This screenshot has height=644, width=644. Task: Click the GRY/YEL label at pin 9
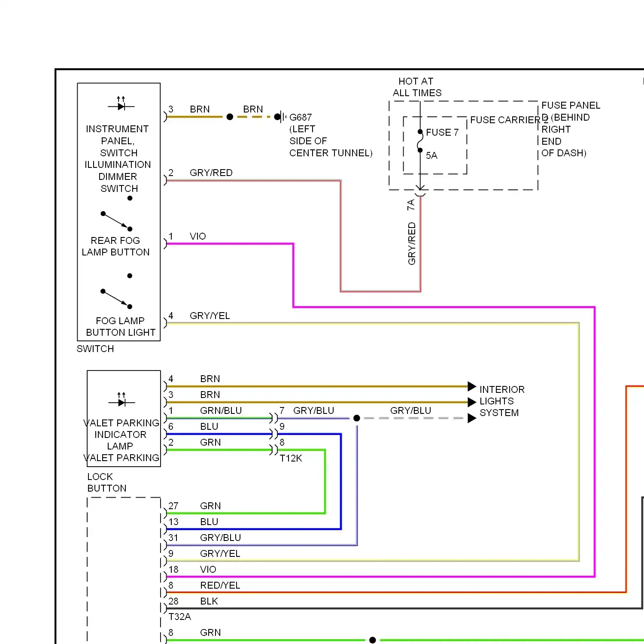[x=220, y=553]
